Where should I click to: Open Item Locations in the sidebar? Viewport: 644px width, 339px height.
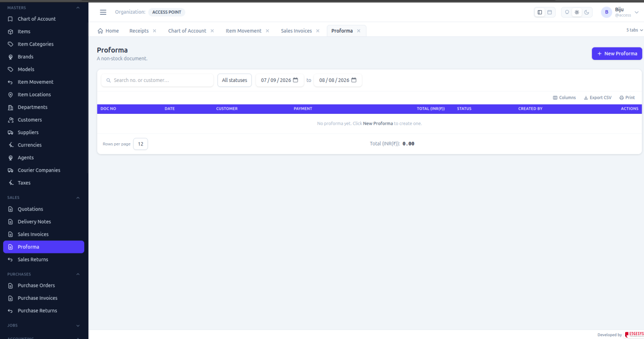pos(44,94)
